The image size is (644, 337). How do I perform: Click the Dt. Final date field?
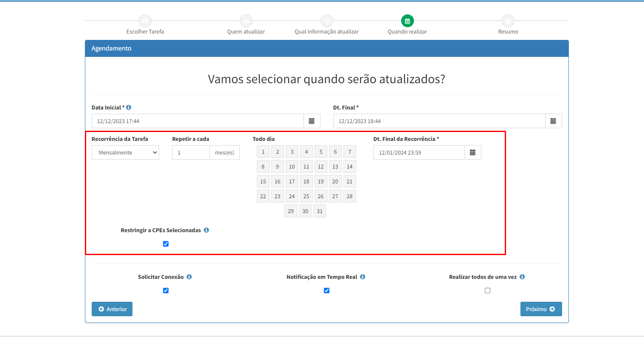point(439,121)
